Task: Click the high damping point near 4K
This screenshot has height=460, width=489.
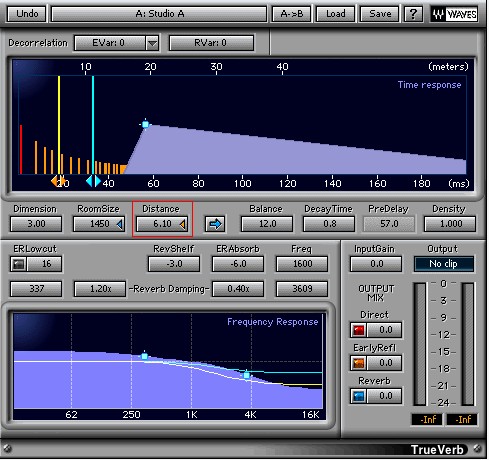Action: 246,375
